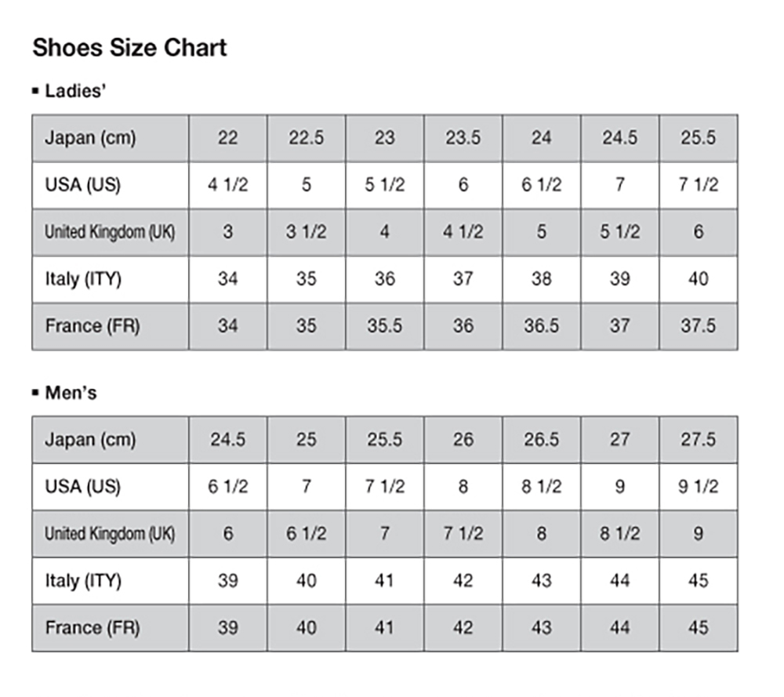
Task: Click the Ladies' Japan (cm) row header
Action: 111,138
